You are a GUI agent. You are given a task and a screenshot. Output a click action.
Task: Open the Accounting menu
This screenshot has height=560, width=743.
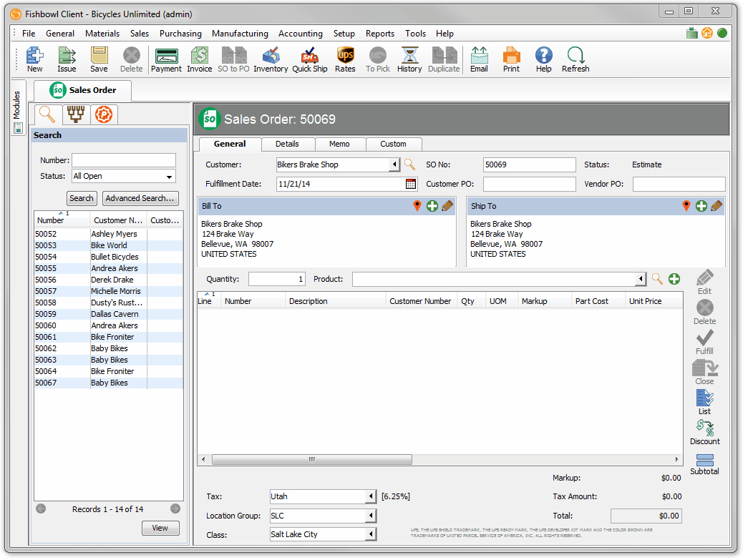coord(301,33)
